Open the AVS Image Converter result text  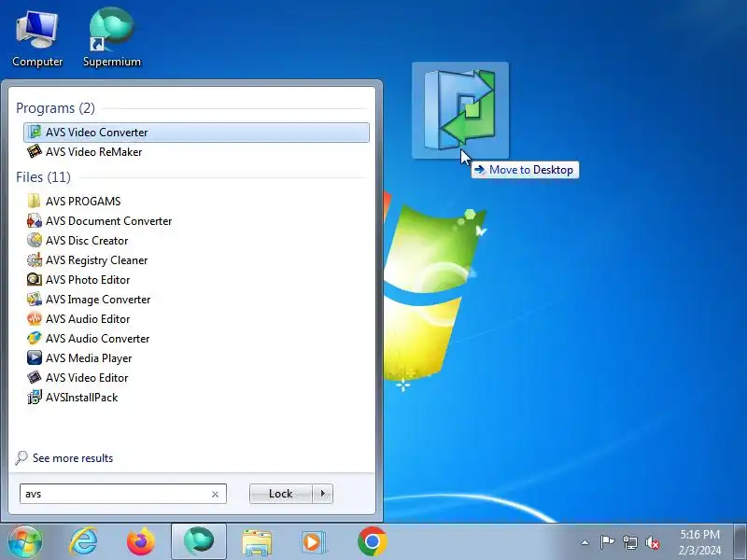pos(98,300)
